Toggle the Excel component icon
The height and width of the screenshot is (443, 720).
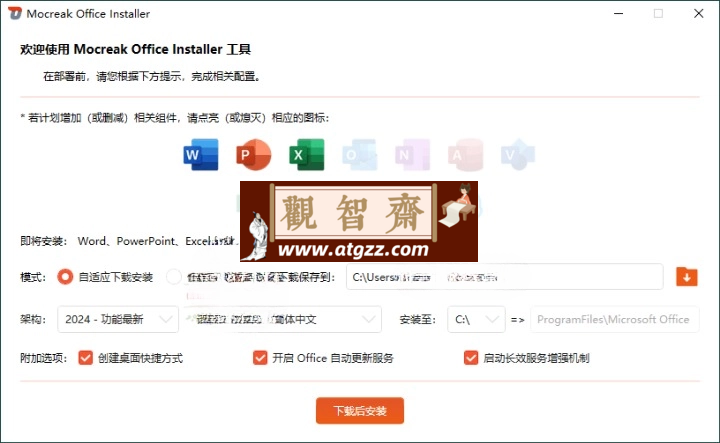coord(307,155)
